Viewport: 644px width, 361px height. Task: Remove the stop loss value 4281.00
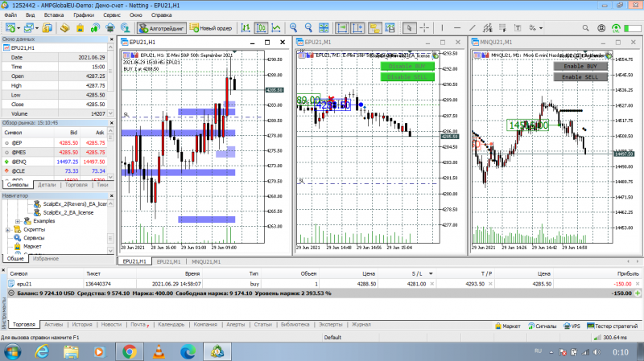tap(432, 284)
